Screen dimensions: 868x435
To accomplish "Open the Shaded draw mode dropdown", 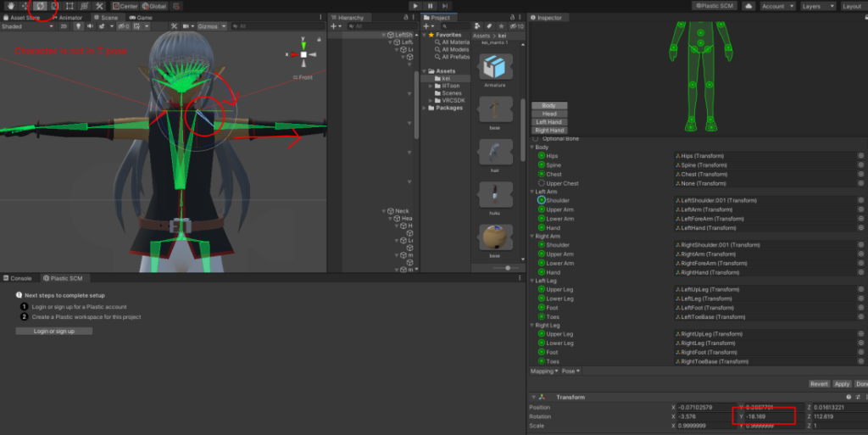I will tap(27, 26).
